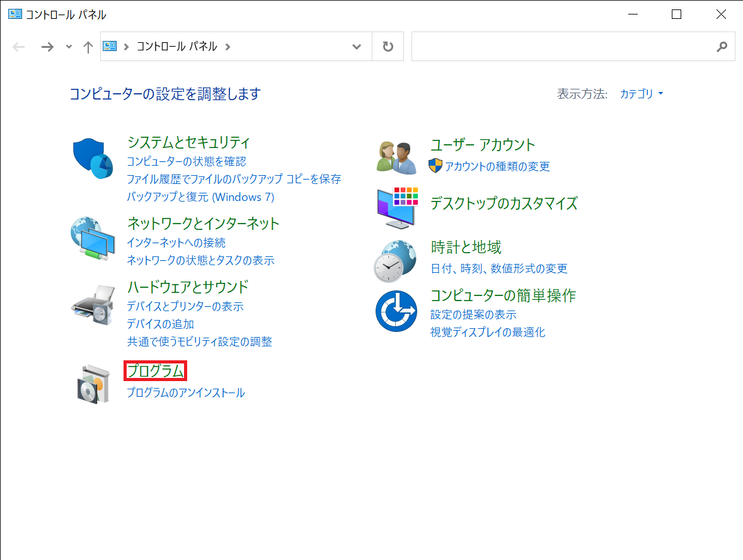This screenshot has width=743, height=560.
Task: Go up one folder level
Action: point(88,47)
